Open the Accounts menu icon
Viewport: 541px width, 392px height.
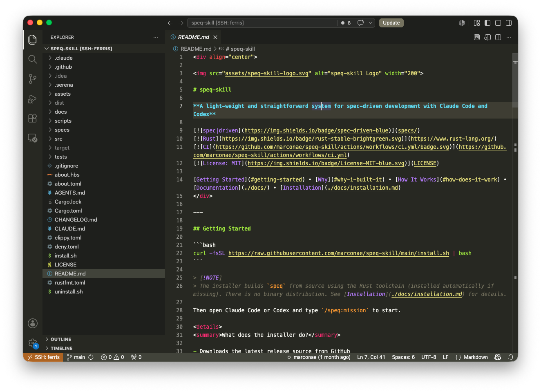click(33, 323)
